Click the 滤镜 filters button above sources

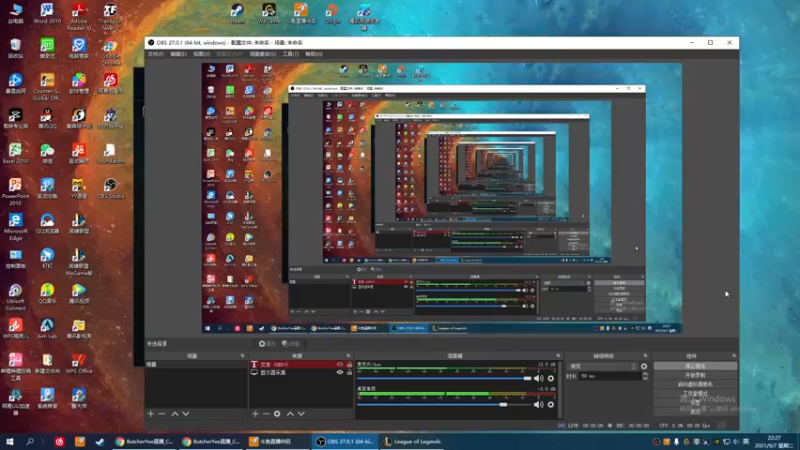[x=291, y=344]
